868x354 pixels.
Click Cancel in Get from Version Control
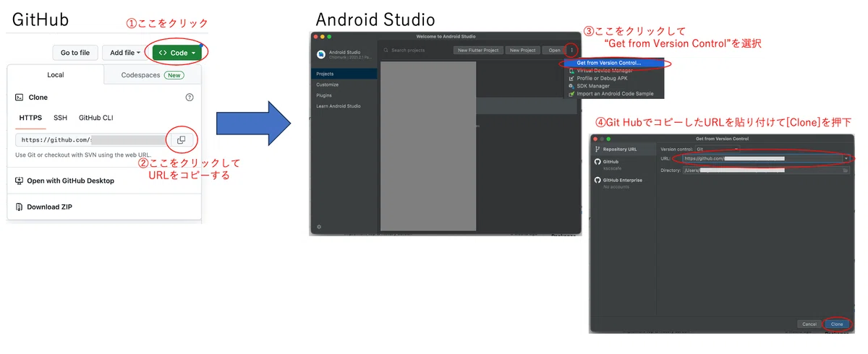(809, 324)
